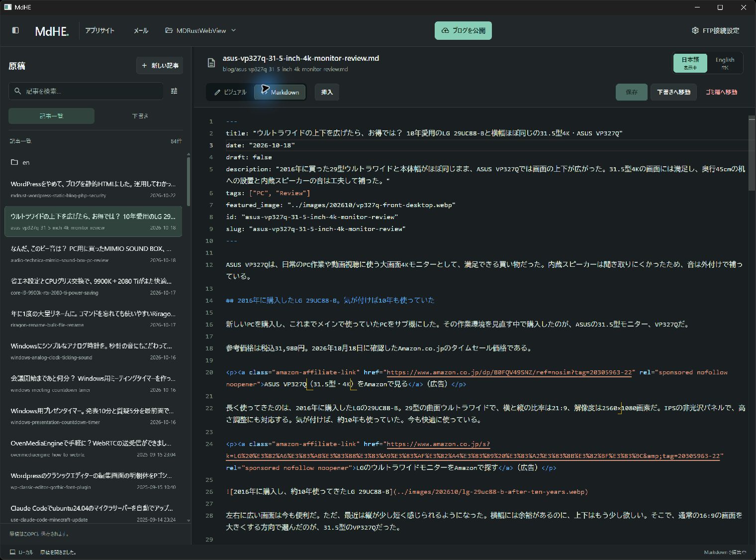Open the MIMIO SOUND BOX article
This screenshot has height=560, width=756.
click(93, 253)
